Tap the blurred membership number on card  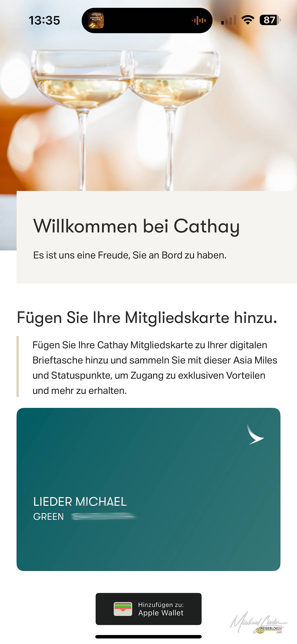pyautogui.click(x=104, y=516)
